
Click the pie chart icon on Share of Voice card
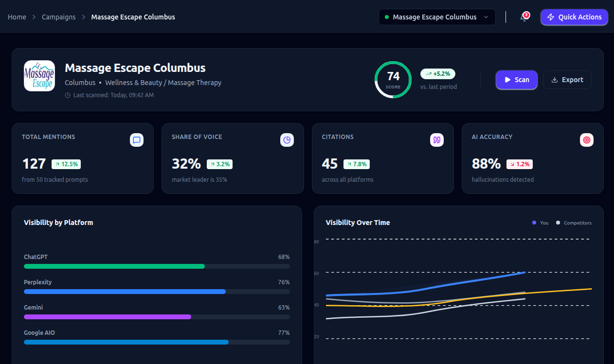(x=287, y=139)
